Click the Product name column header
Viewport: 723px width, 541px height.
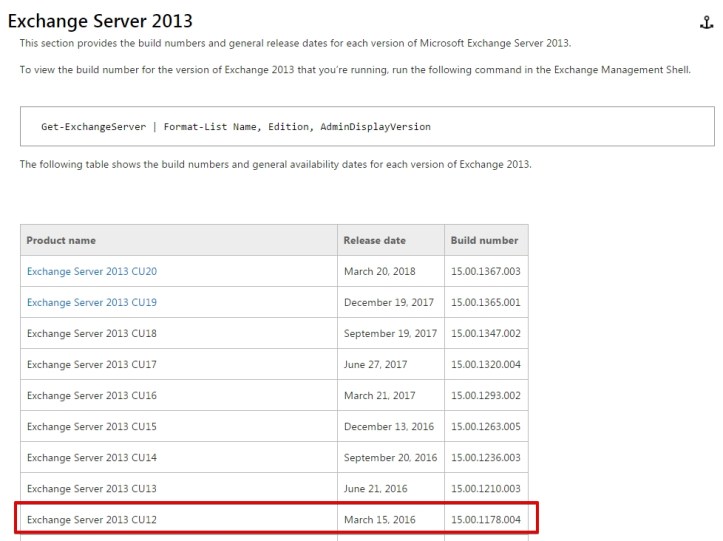(62, 240)
